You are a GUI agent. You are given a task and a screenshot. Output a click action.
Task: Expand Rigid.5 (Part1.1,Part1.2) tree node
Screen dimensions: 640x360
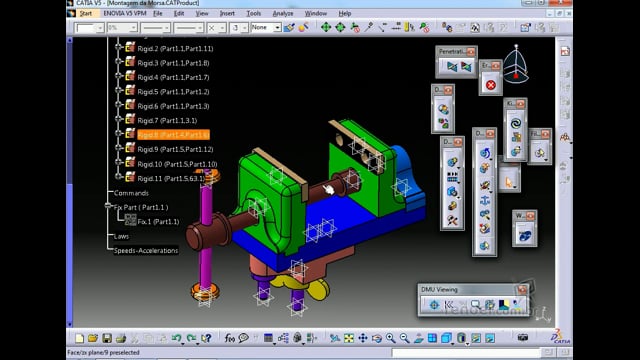click(118, 91)
